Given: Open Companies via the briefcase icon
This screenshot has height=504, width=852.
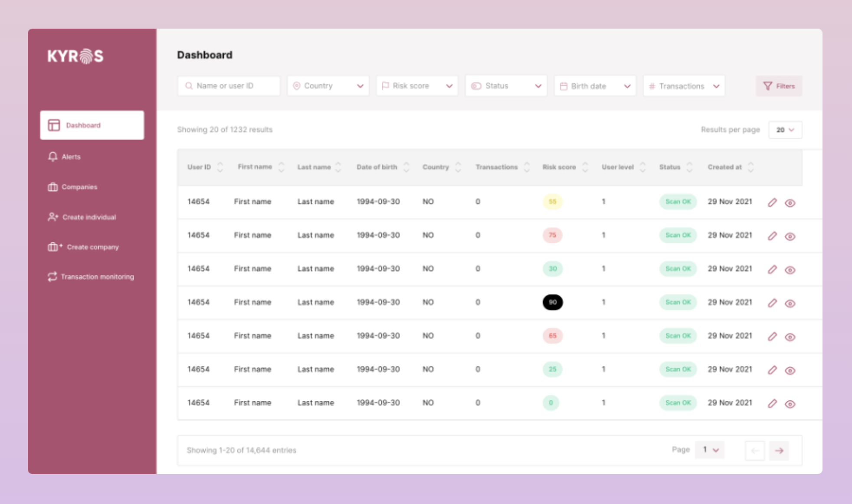Looking at the screenshot, I should click(x=52, y=187).
